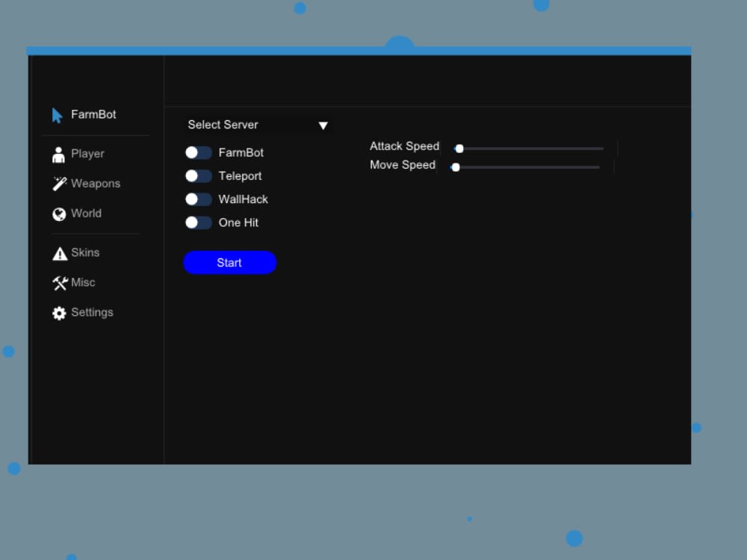Screen dimensions: 747x560
Task: Click the dropdown arrow beside Select Server
Action: pyautogui.click(x=323, y=125)
